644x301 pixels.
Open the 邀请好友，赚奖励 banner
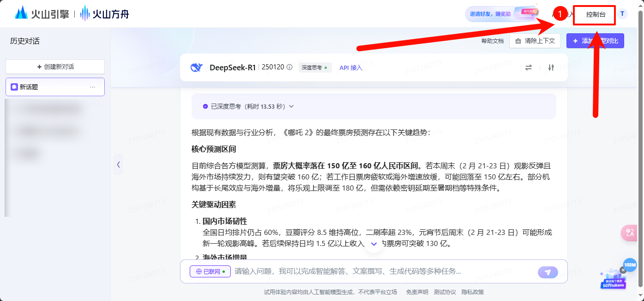coord(502,14)
